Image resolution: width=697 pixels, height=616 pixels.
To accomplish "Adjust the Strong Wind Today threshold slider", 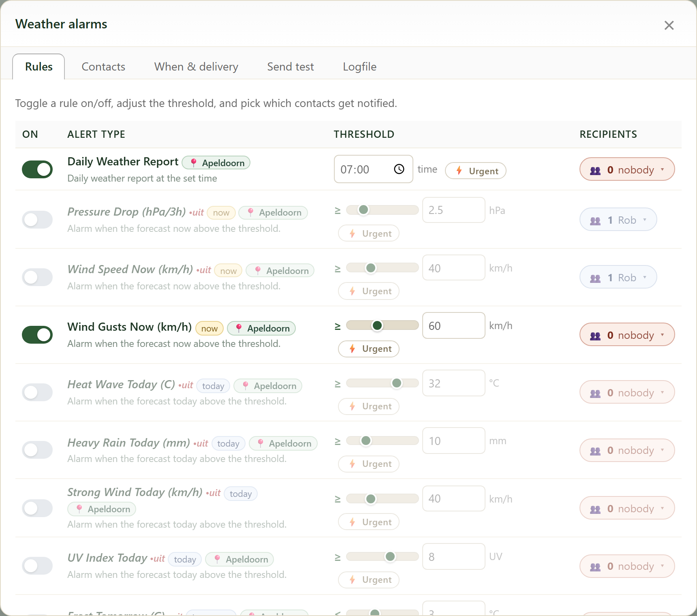I will 382,499.
